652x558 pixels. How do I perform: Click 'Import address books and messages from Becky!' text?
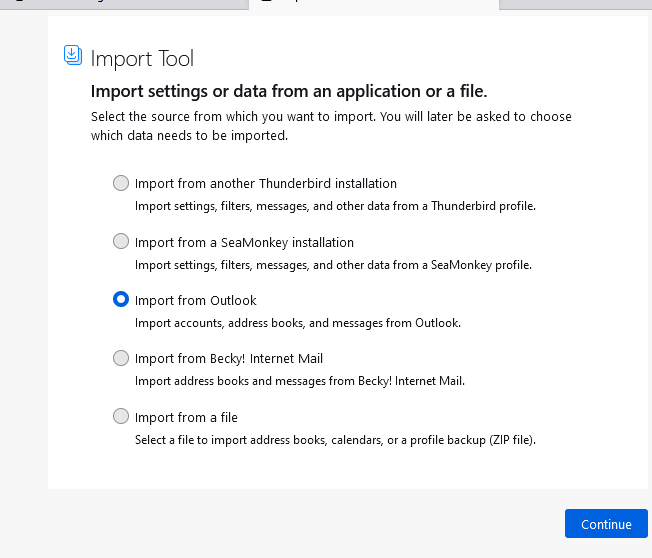coord(300,381)
